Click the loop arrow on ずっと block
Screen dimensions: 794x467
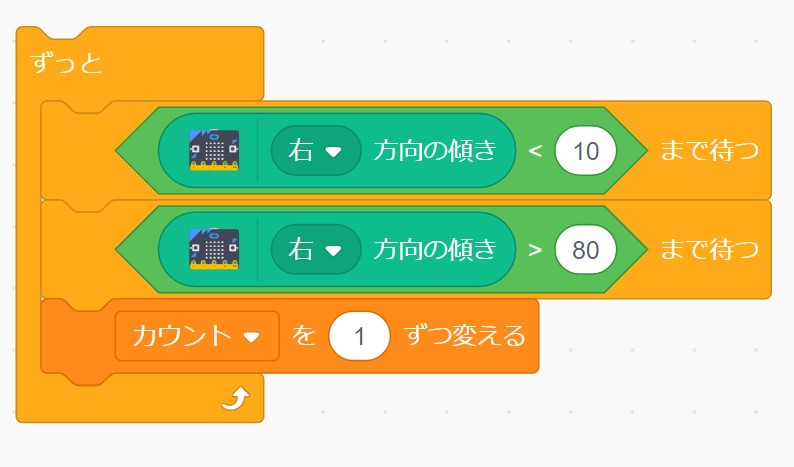tap(233, 400)
